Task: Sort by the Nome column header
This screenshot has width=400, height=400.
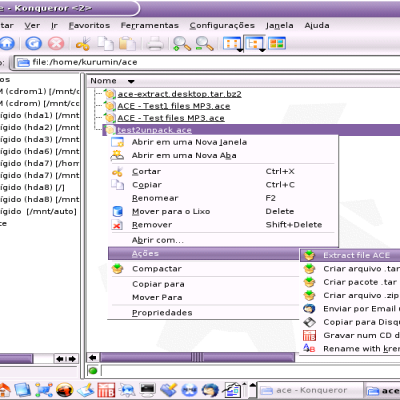Action: click(243, 81)
